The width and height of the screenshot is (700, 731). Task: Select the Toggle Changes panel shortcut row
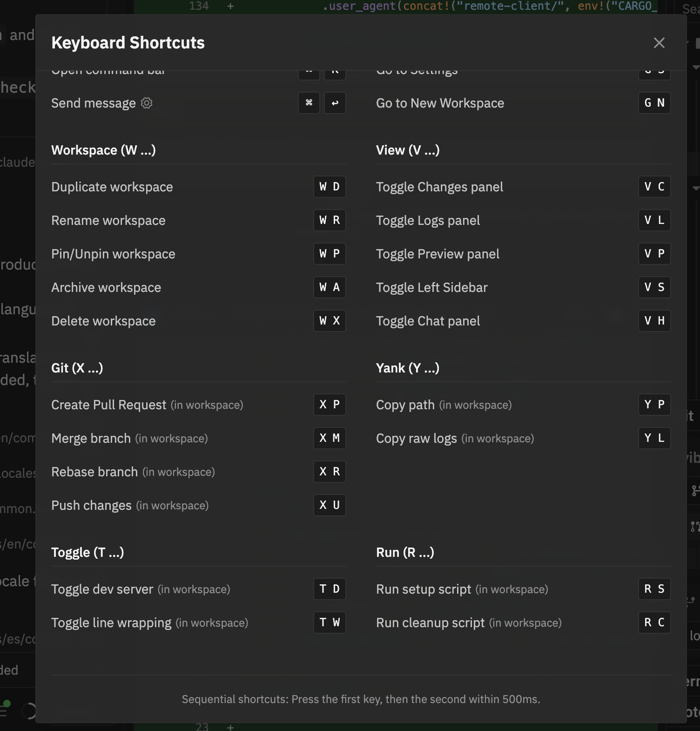[523, 187]
